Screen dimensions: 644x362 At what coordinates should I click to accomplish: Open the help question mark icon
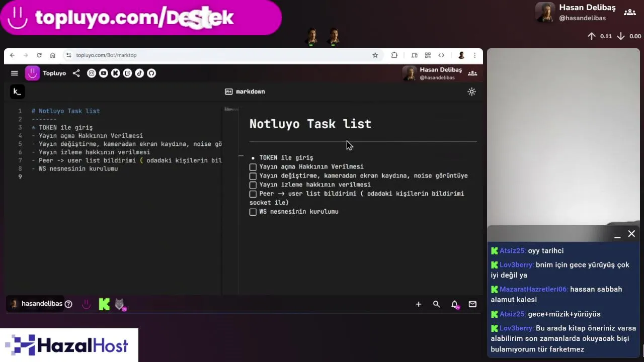tap(68, 304)
